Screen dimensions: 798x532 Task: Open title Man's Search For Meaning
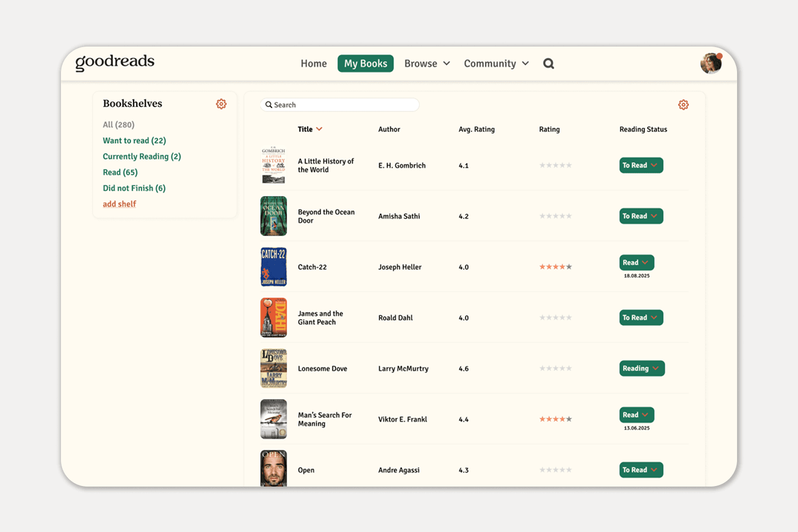click(x=325, y=420)
